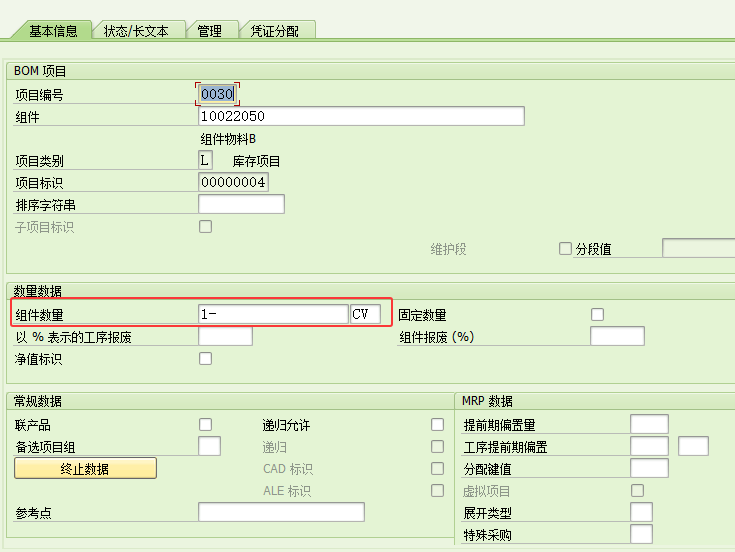Image resolution: width=735 pixels, height=552 pixels.
Task: Click the 终止数据 button
Action: pyautogui.click(x=85, y=469)
